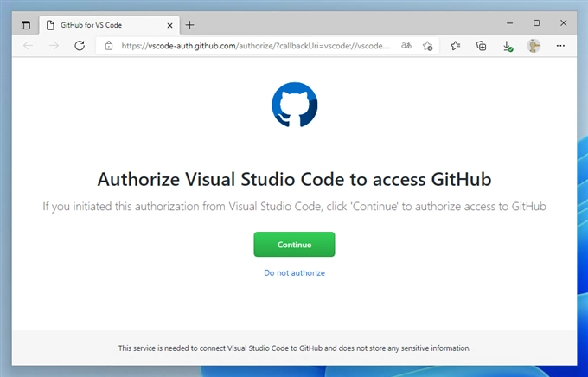Go forward to the next page
This screenshot has height=377, width=588.
point(54,46)
